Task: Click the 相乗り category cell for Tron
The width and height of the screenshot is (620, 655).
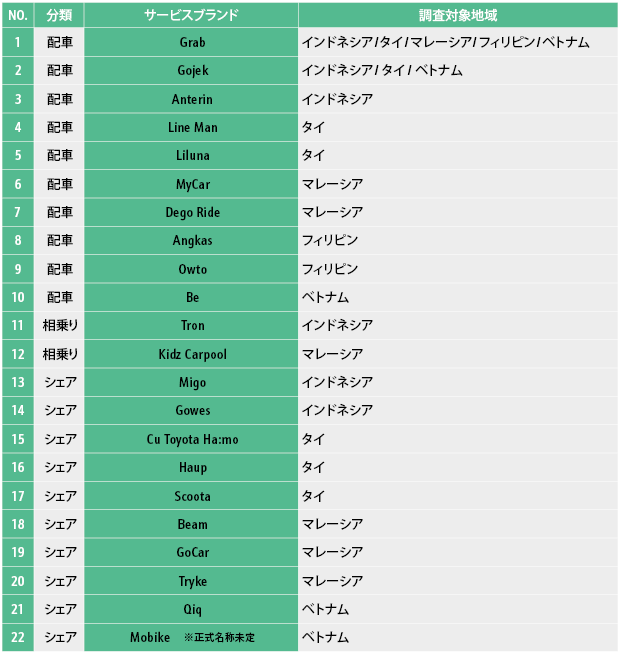Action: (59, 325)
